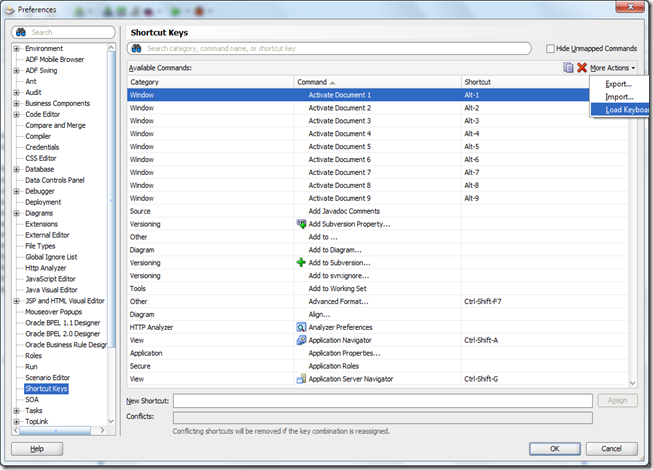Select the Activate Document 1 row

click(x=358, y=95)
